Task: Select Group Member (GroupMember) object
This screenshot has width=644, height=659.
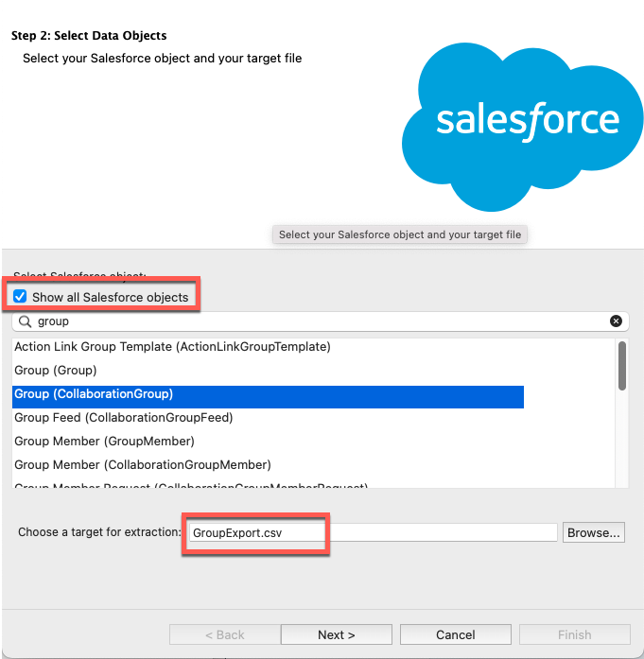Action: (x=104, y=442)
